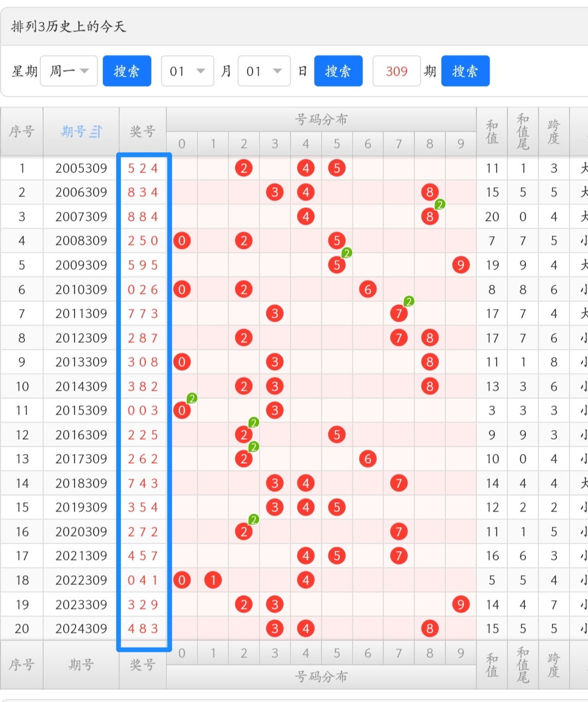Click red ball 8 in row 2006309
The image size is (588, 702).
(430, 192)
